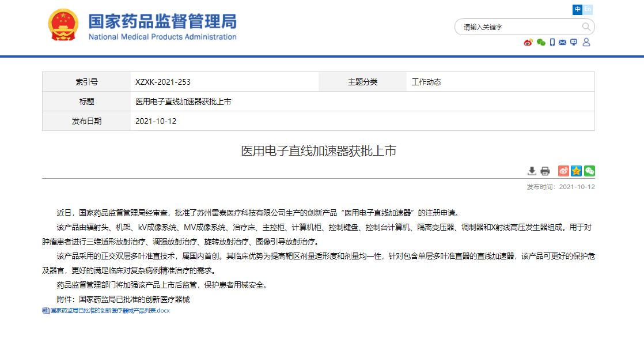Open the header WeChat icon

click(x=541, y=43)
